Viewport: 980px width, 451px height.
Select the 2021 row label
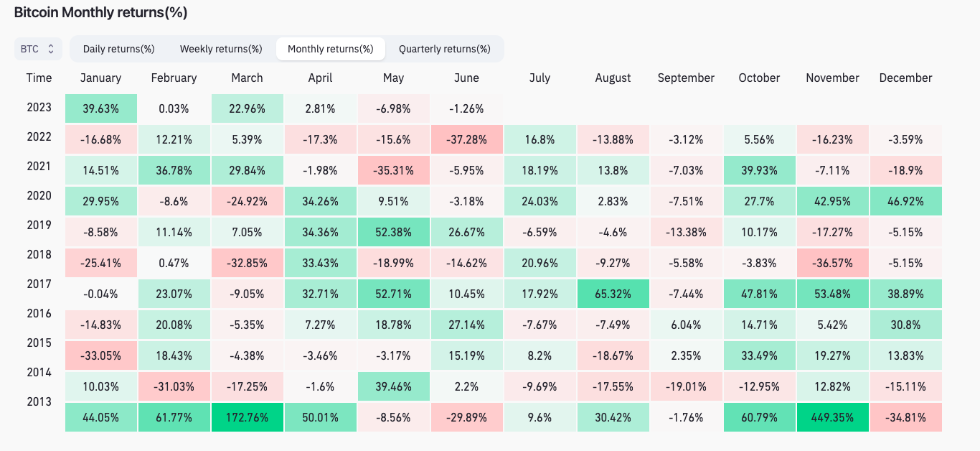(x=39, y=166)
